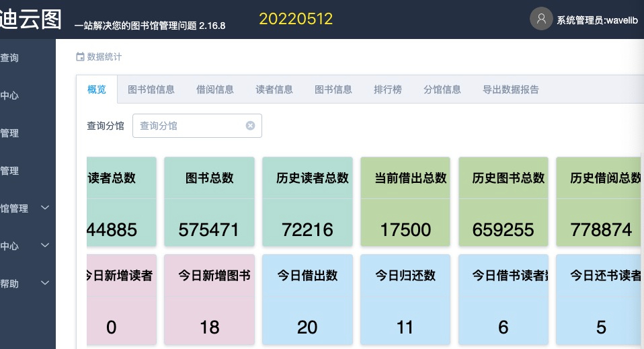Clear the 查询分馆 field with the X icon
This screenshot has width=644, height=349.
(x=250, y=126)
